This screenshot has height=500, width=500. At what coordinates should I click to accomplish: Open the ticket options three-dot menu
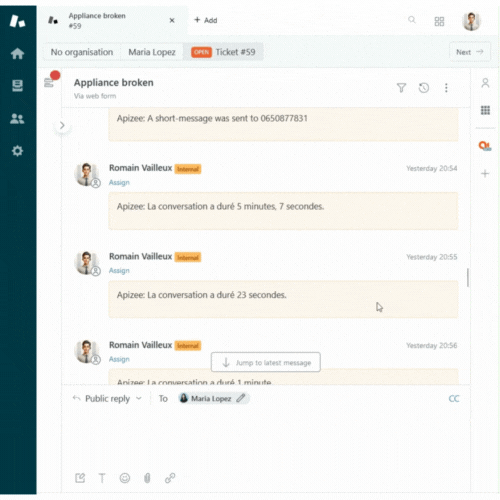[446, 88]
